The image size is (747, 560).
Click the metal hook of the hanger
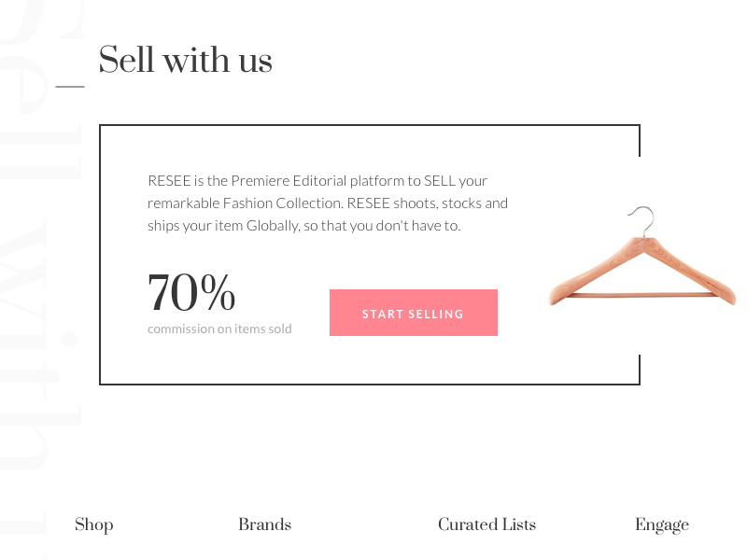point(642,221)
